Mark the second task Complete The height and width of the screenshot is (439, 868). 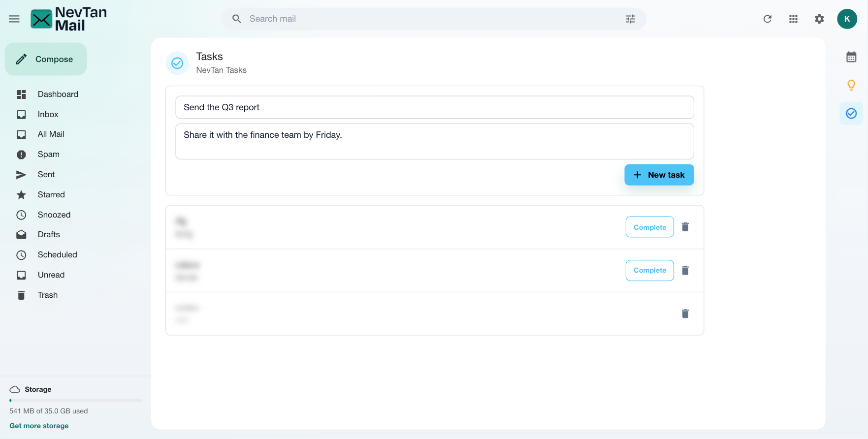point(649,270)
